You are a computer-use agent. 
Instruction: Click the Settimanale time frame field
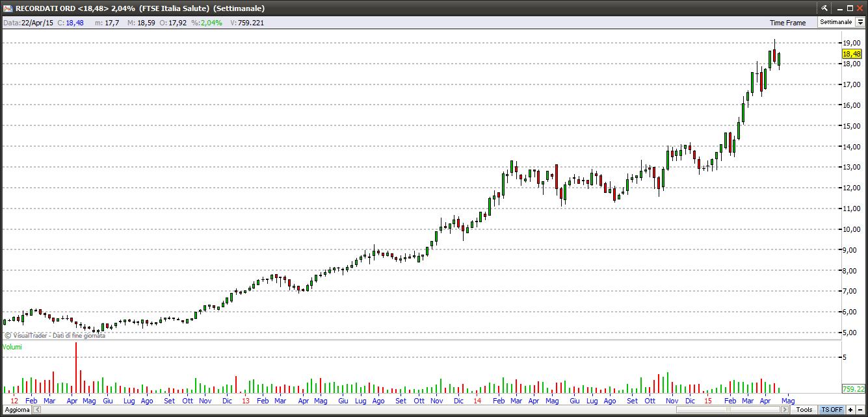[835, 22]
